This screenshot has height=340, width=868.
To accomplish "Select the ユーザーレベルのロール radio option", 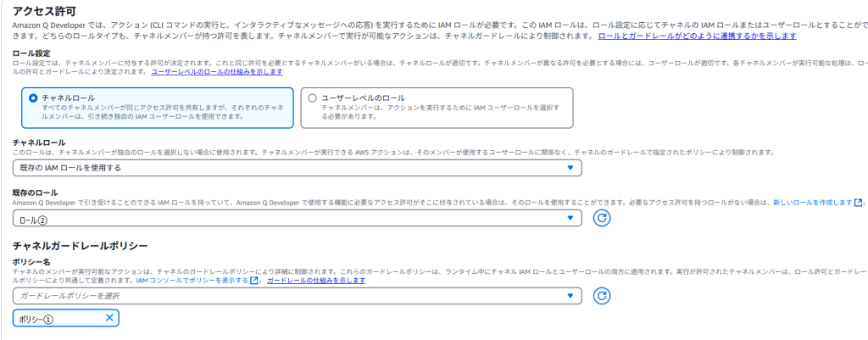I will coord(312,98).
